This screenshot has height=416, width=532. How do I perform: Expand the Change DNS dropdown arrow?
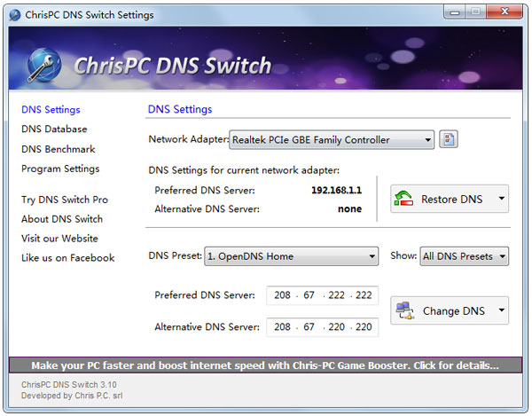click(502, 310)
